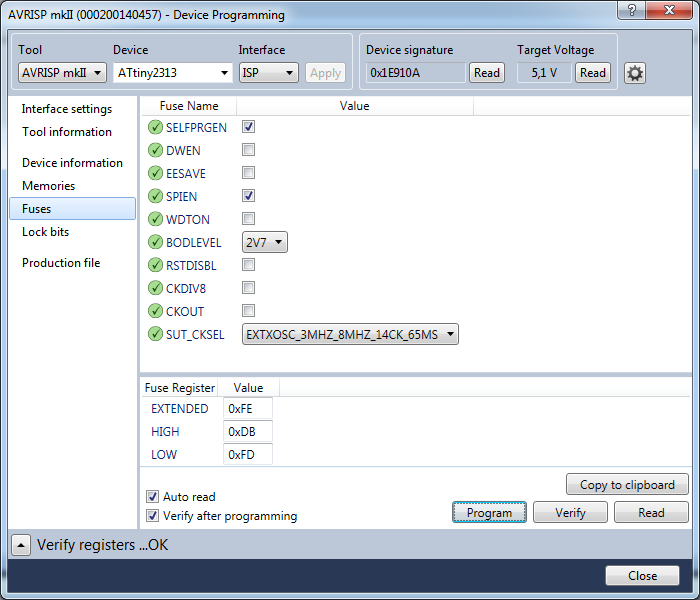Open the Tool AVRISP mkII dropdown
Screen dimensions: 700x600
coord(62,73)
